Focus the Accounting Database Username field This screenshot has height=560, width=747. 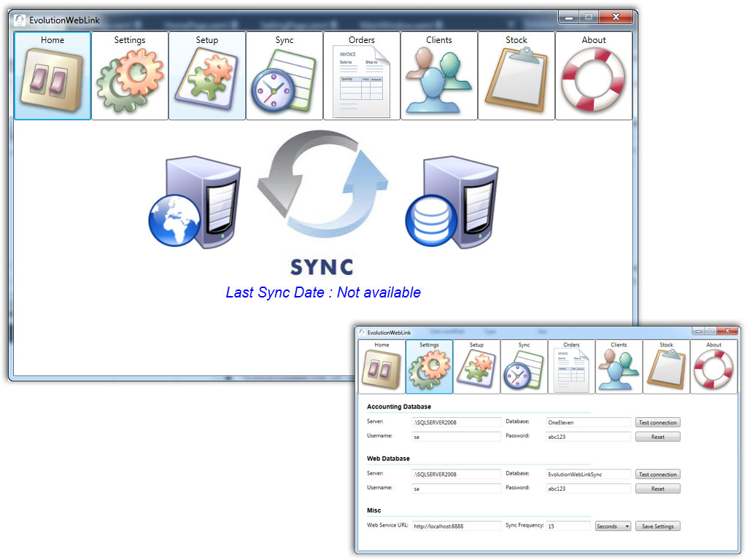click(x=457, y=437)
